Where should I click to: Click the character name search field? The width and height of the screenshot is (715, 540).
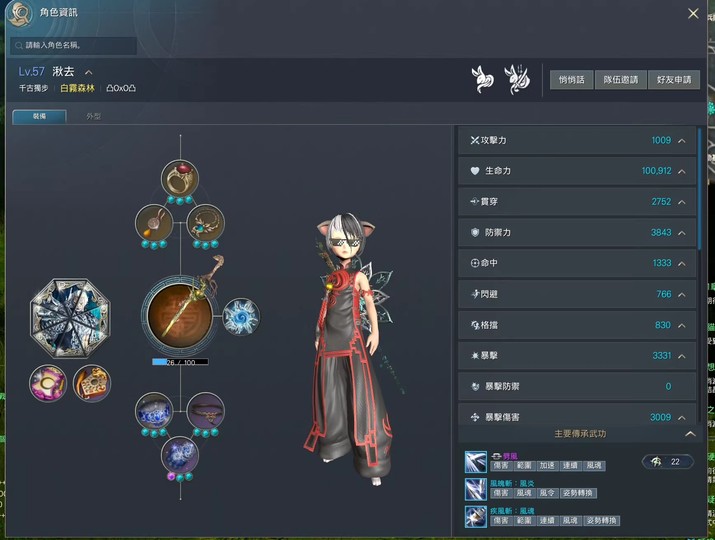(x=73, y=46)
